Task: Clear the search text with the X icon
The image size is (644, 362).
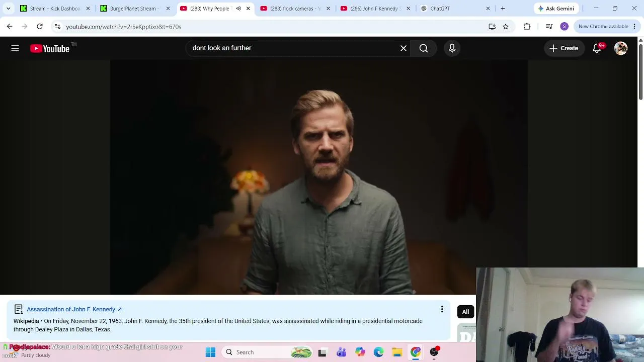Action: click(404, 48)
